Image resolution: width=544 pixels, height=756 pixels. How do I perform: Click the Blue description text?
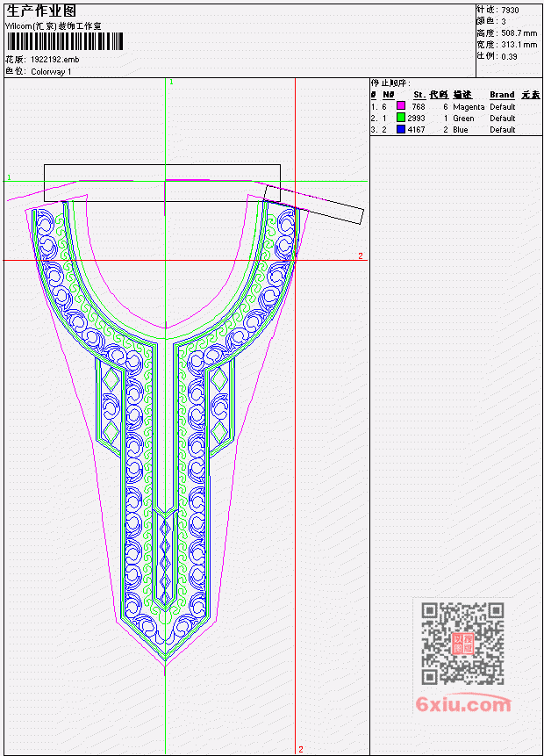click(460, 130)
